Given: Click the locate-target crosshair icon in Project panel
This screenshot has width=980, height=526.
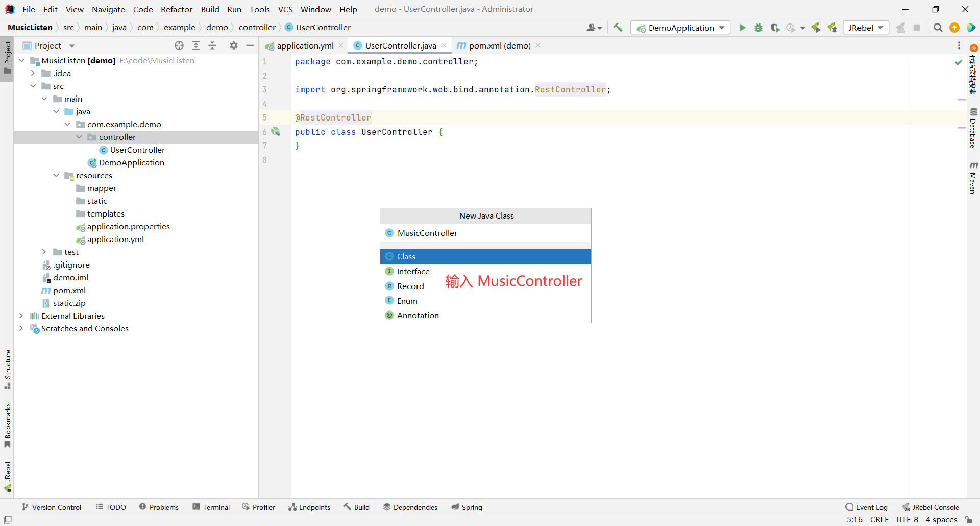Looking at the screenshot, I should tap(179, 45).
